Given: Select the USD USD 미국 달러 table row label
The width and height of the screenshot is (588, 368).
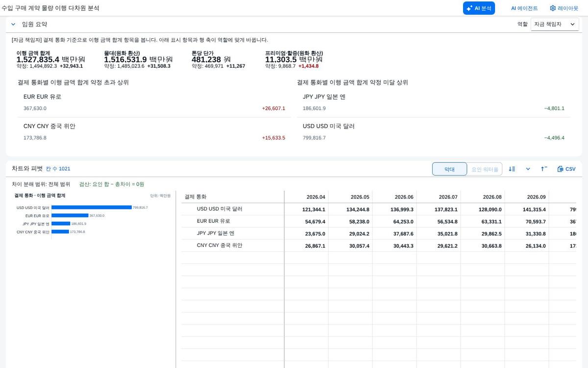Looking at the screenshot, I should [220, 209].
